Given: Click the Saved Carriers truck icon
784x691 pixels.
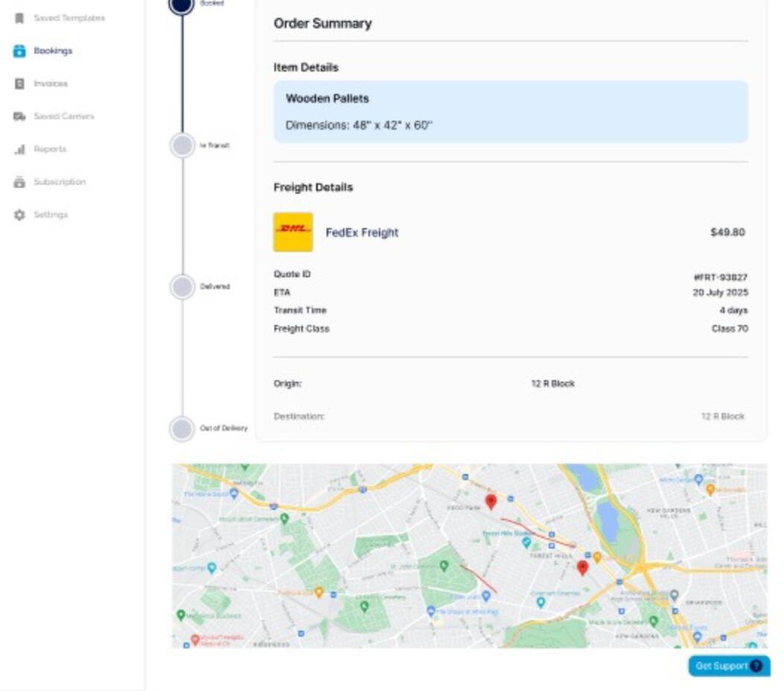Looking at the screenshot, I should 19,116.
